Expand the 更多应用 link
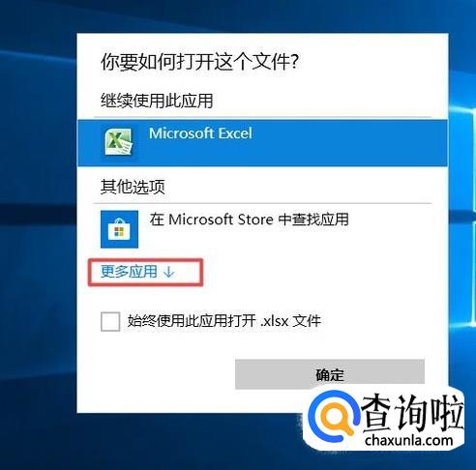 (x=129, y=272)
